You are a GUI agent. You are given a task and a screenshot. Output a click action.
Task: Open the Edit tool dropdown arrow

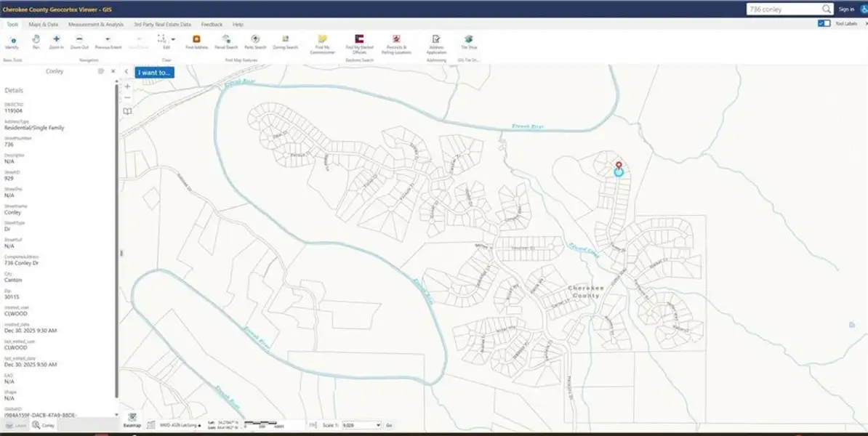[173, 39]
